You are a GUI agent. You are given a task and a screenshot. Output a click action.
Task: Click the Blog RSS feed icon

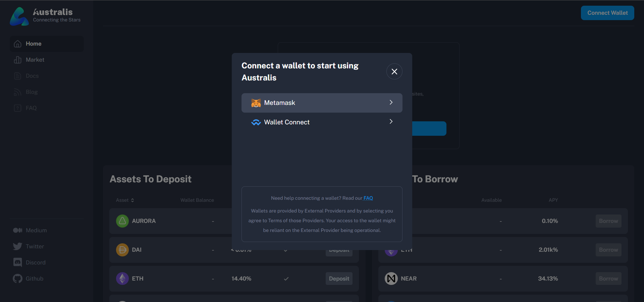point(18,92)
